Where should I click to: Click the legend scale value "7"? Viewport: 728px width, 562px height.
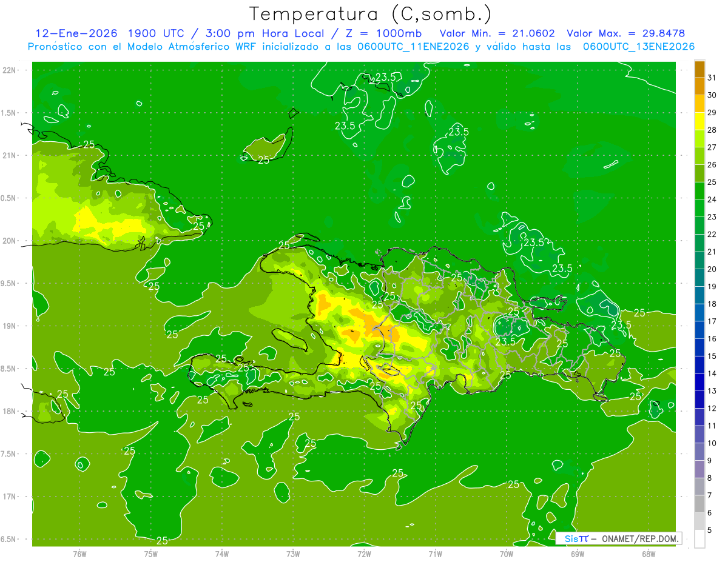[x=710, y=496]
